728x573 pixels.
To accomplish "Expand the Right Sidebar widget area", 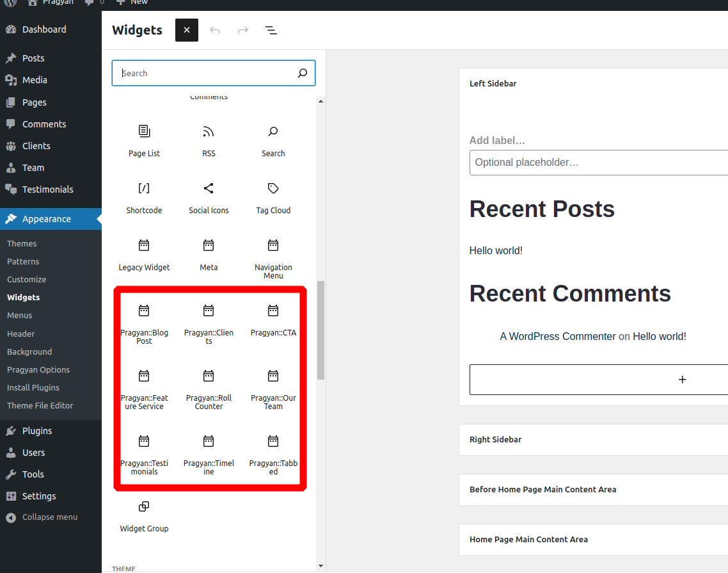I will click(x=594, y=440).
